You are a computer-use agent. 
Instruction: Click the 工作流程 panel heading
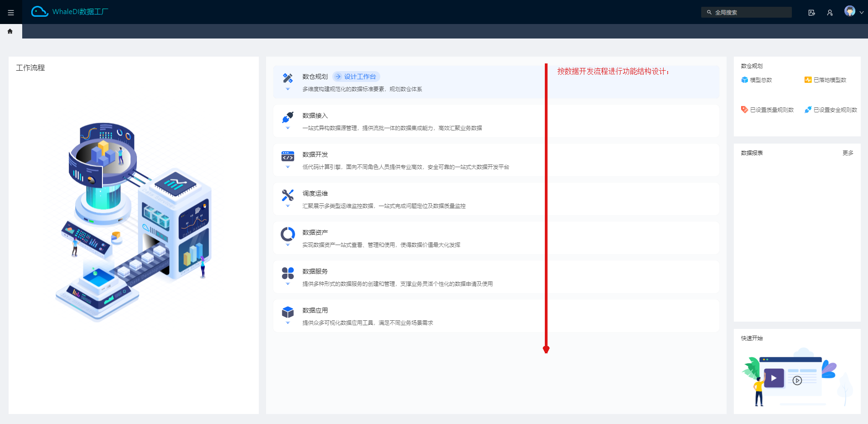point(30,68)
